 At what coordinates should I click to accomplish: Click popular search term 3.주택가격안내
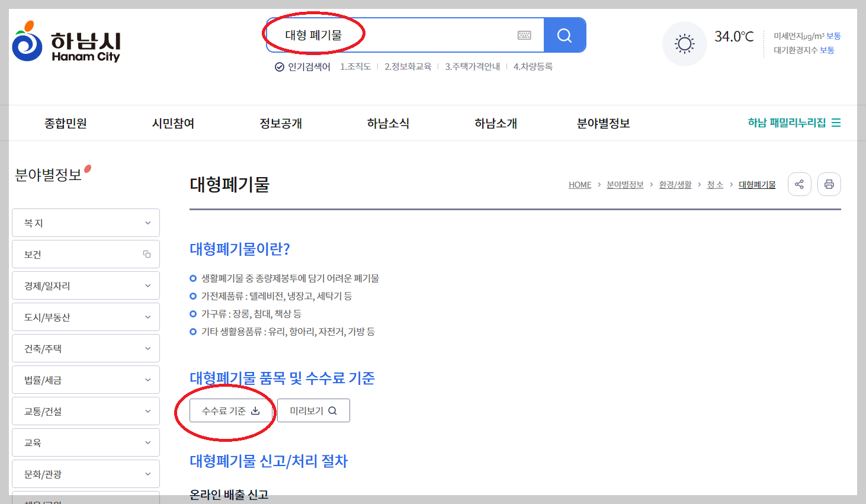[x=473, y=67]
